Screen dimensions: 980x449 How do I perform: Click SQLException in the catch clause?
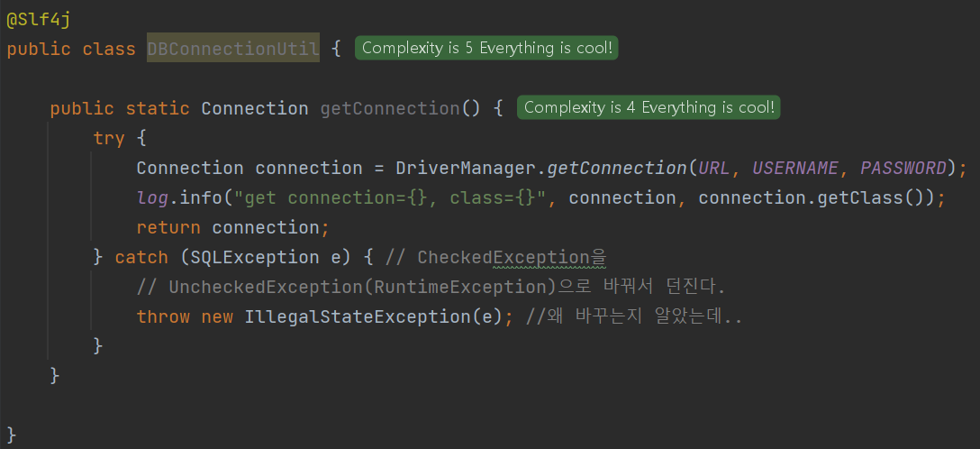click(x=254, y=257)
